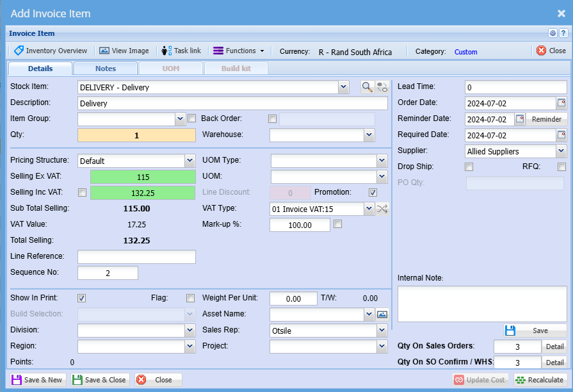The width and height of the screenshot is (573, 392).
Task: Expand the Pricing Structure dropdown
Action: point(190,161)
